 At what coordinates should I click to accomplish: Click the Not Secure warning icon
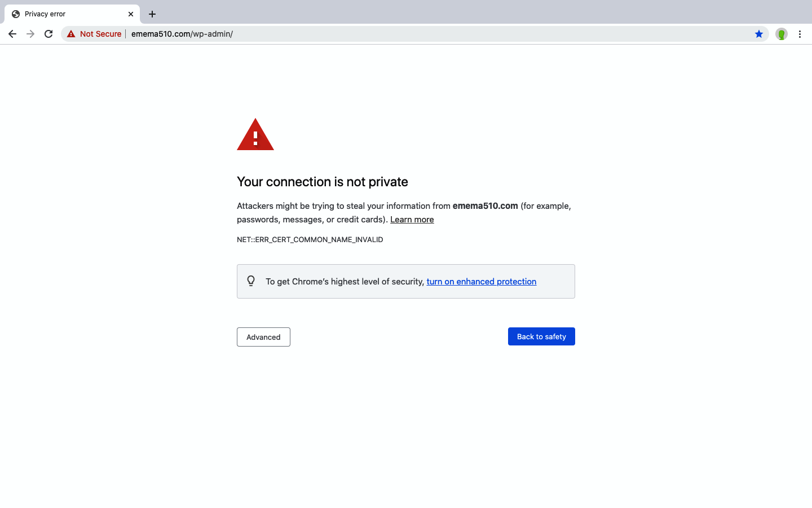(x=71, y=34)
